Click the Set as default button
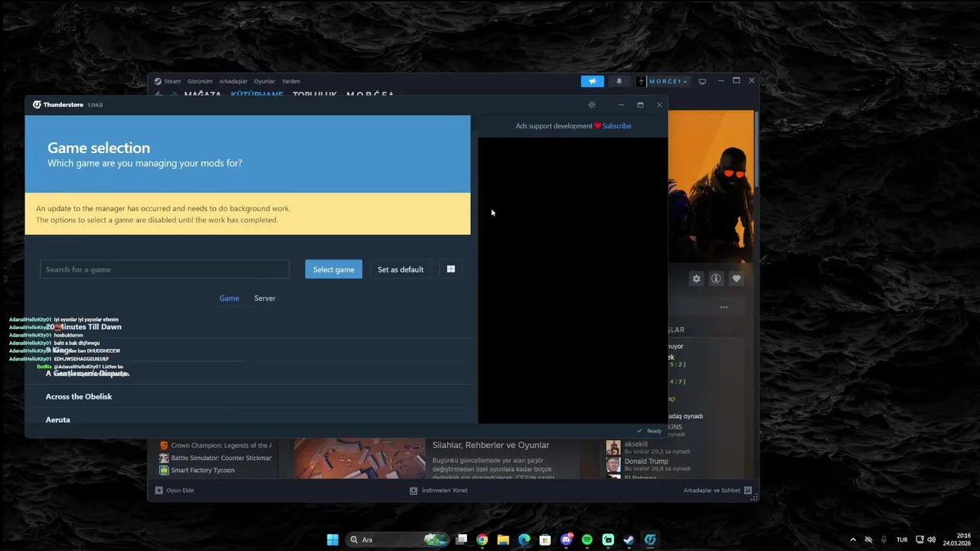 click(400, 269)
